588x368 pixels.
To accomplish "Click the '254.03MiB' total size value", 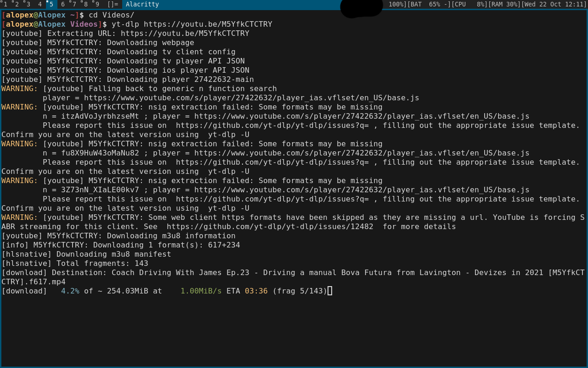I will (x=128, y=291).
